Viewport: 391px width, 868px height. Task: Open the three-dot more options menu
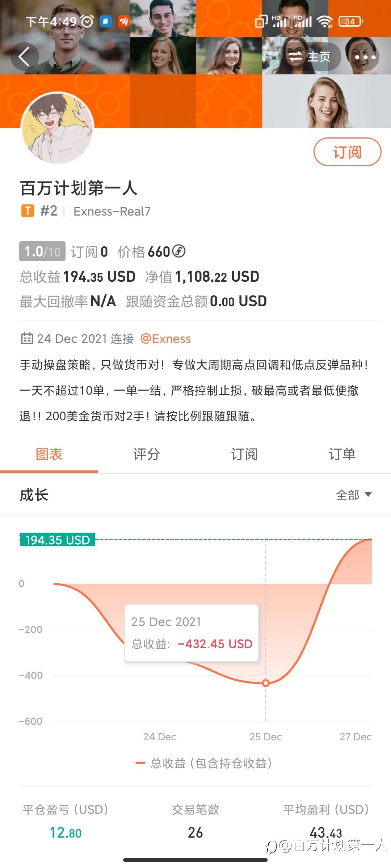coord(365,57)
